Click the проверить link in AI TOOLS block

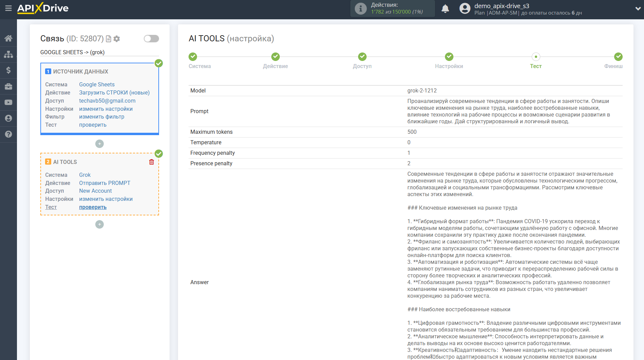pyautogui.click(x=93, y=207)
